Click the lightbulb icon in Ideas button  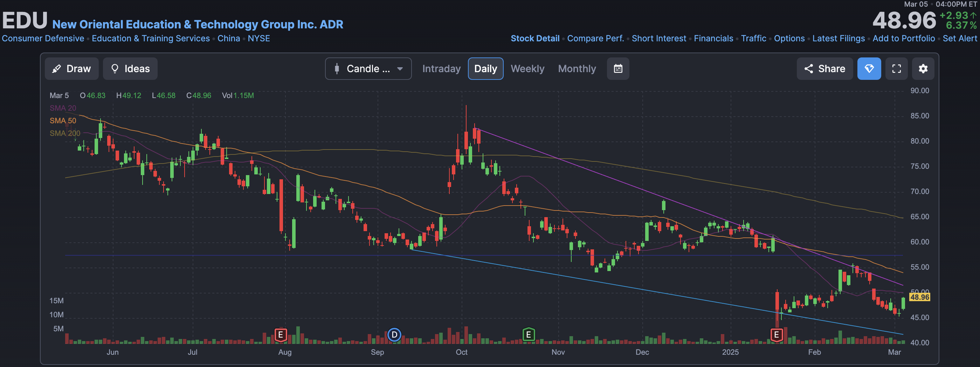[115, 68]
